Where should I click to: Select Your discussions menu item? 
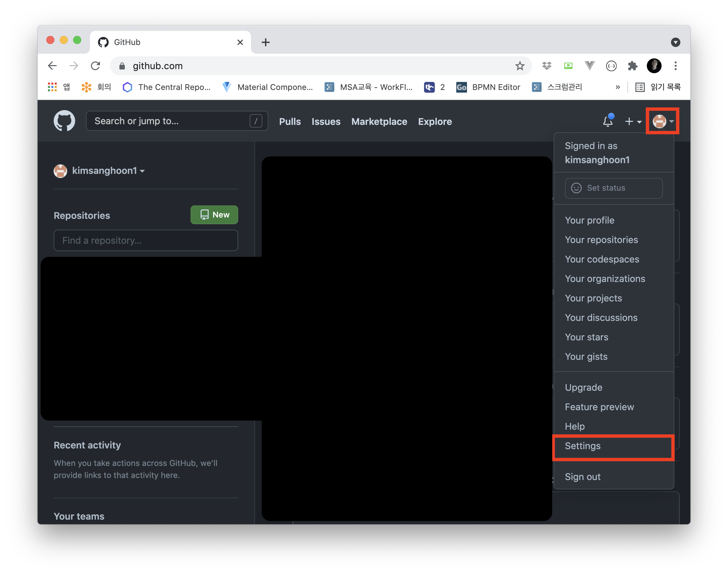tap(614, 318)
